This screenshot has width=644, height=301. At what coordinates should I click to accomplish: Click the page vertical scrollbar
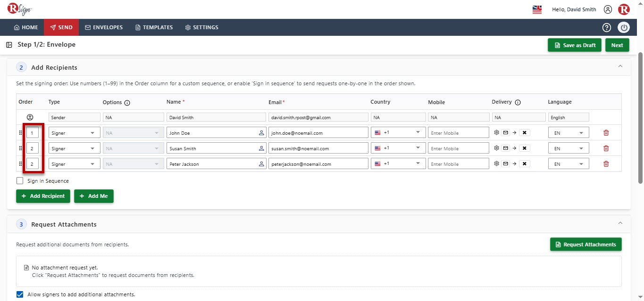[640, 118]
